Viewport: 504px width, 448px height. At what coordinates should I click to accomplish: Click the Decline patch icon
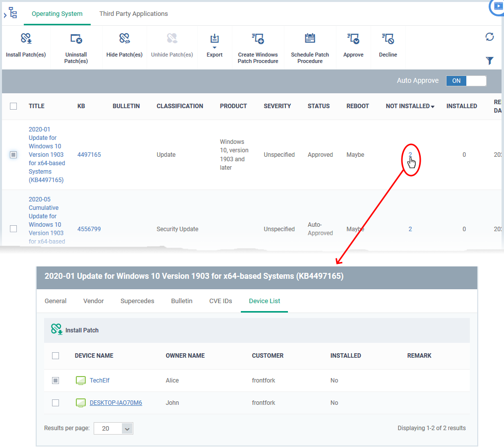pos(388,39)
